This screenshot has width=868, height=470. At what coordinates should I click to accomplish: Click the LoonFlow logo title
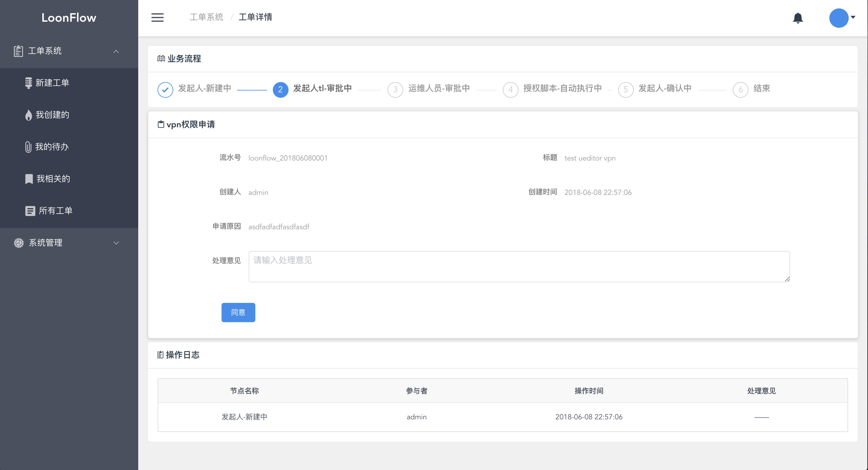pos(69,17)
